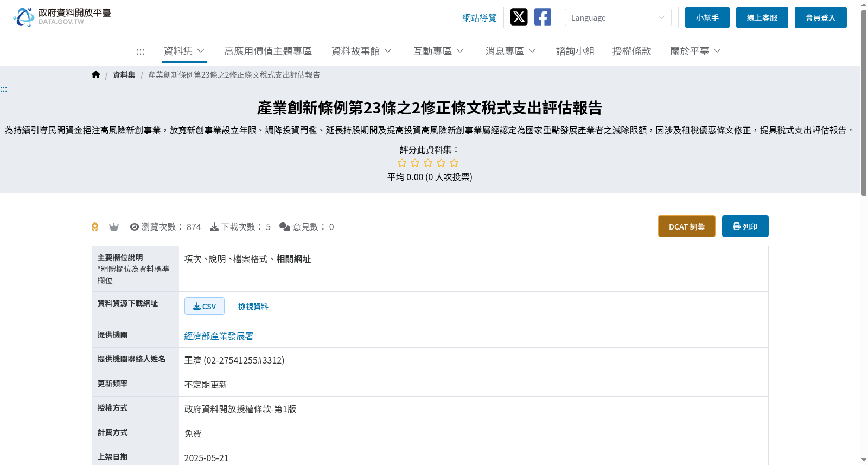Expand the 互動專區 menu
Viewport: 868px width, 465px height.
(x=438, y=51)
